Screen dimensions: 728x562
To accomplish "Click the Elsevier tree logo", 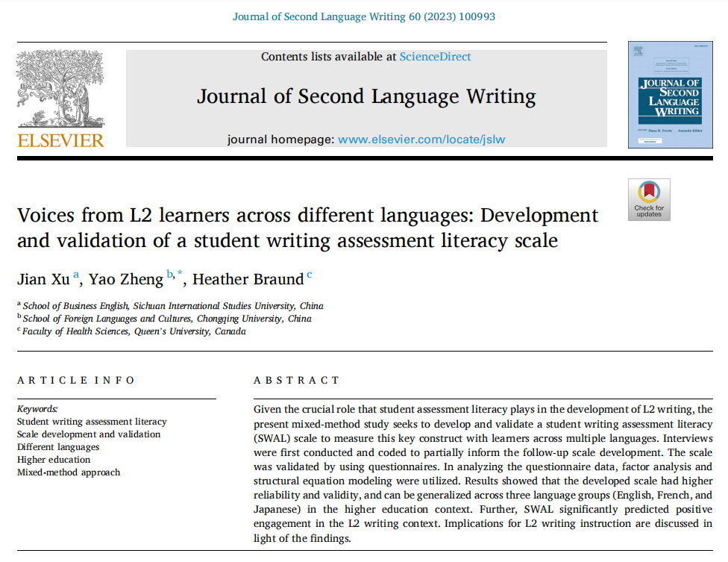I will click(x=60, y=90).
